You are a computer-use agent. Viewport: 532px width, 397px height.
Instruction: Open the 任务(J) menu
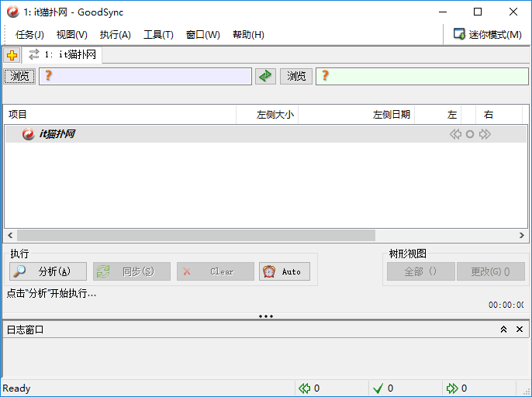[x=29, y=35]
